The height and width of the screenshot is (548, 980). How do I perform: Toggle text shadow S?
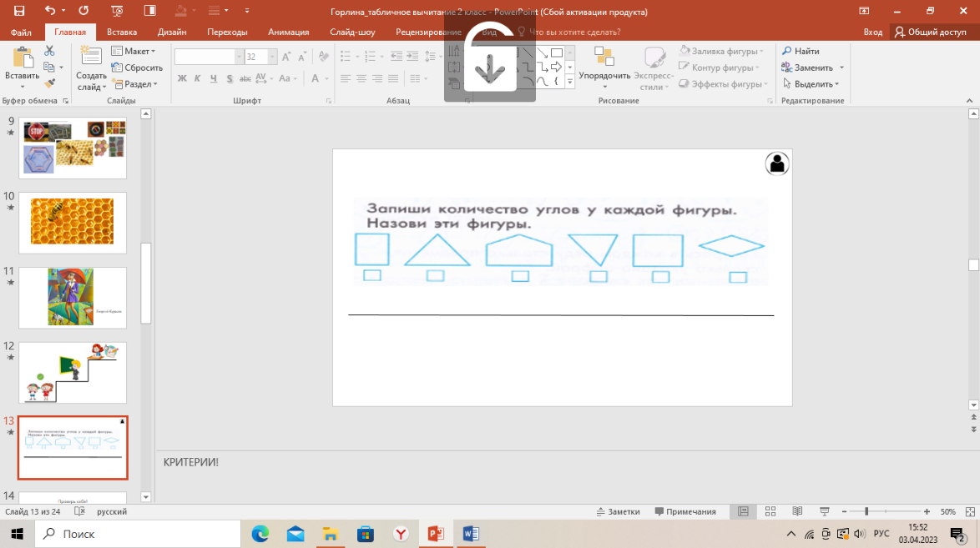click(230, 78)
